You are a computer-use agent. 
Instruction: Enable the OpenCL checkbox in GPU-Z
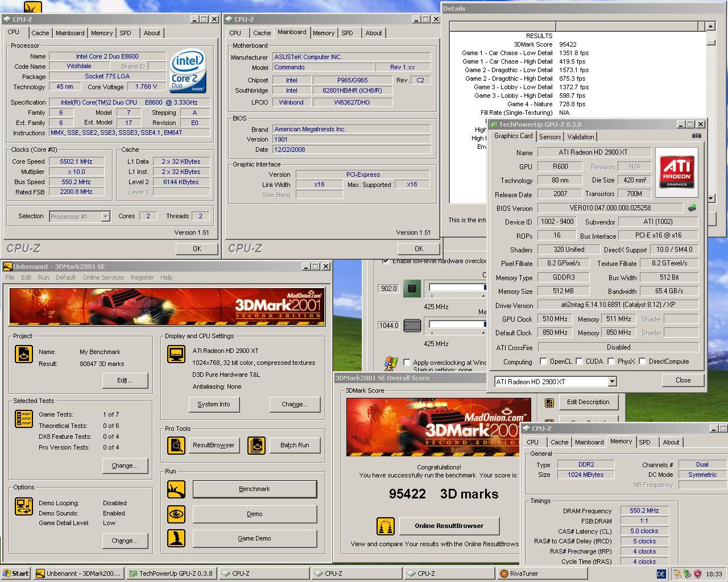click(x=543, y=361)
